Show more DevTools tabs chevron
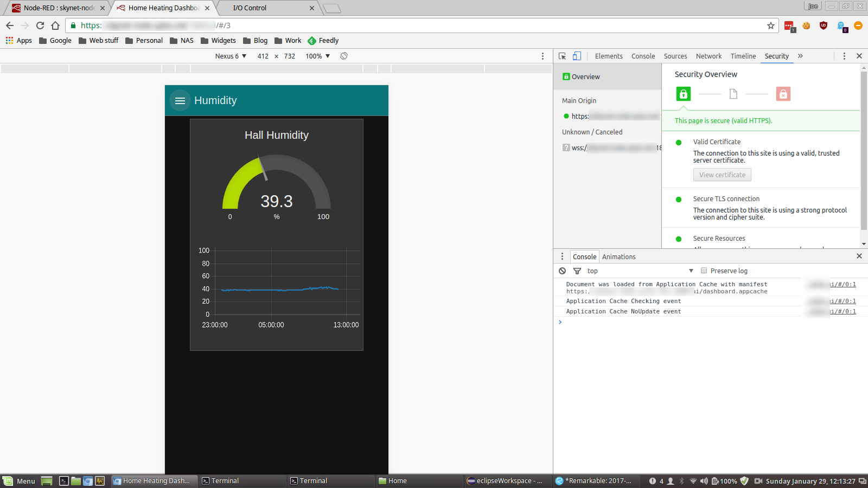868x488 pixels. pos(800,56)
